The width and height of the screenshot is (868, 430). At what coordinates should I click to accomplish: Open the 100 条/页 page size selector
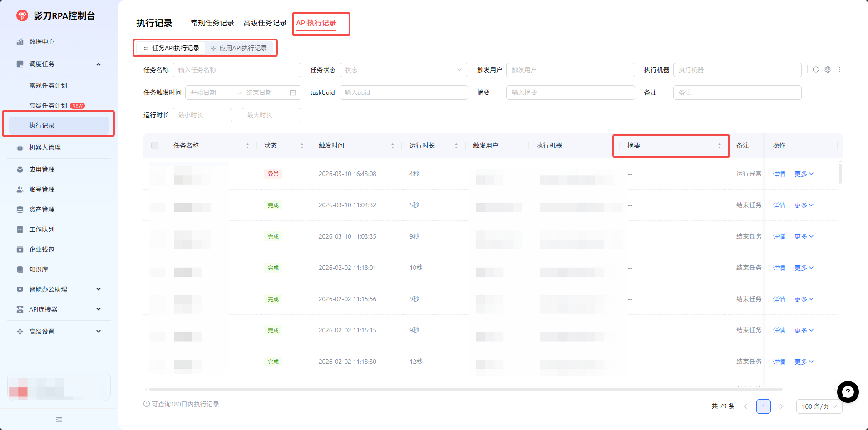(x=819, y=406)
